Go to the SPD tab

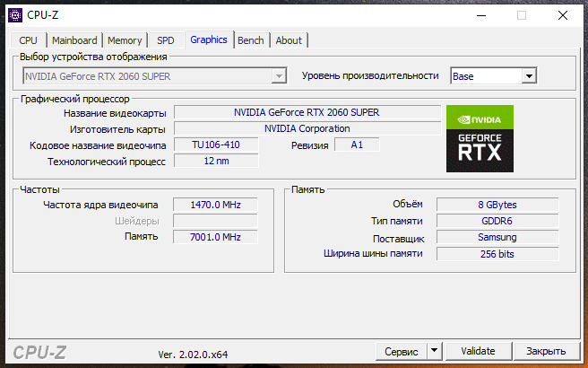pyautogui.click(x=165, y=40)
